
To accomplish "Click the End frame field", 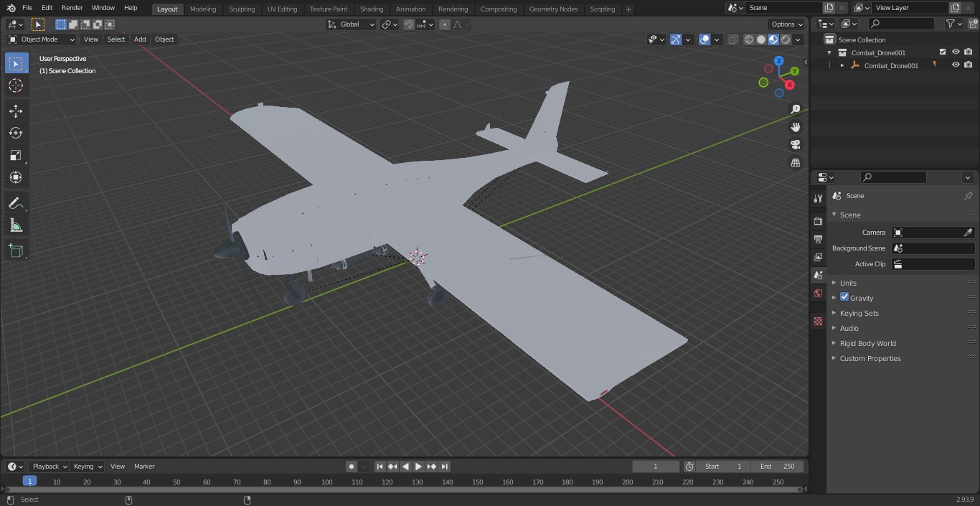I will pos(778,467).
